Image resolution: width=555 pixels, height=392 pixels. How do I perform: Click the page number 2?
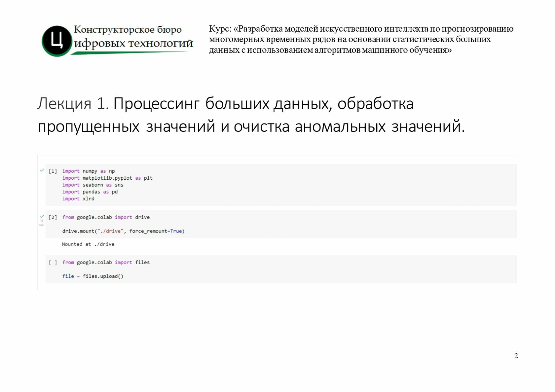tap(516, 356)
